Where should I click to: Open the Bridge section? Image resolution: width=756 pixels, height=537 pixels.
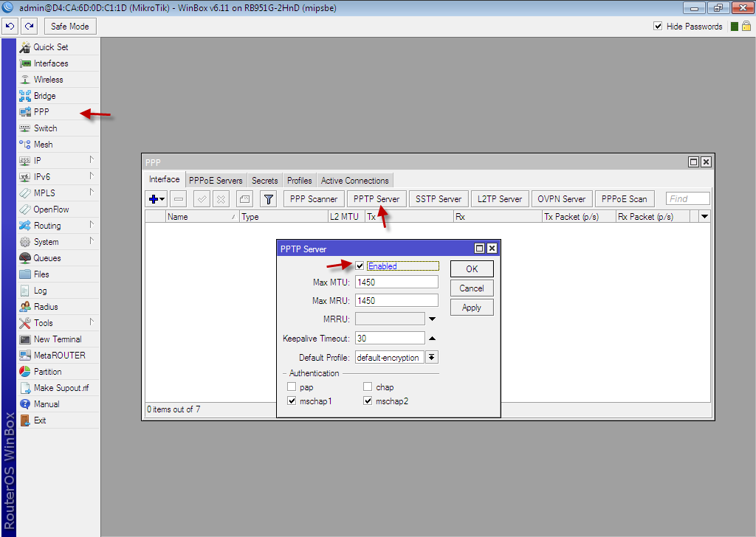tap(58, 96)
